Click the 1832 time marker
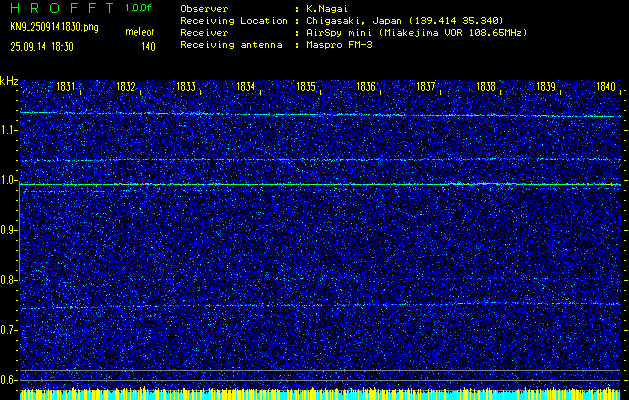 pyautogui.click(x=126, y=86)
